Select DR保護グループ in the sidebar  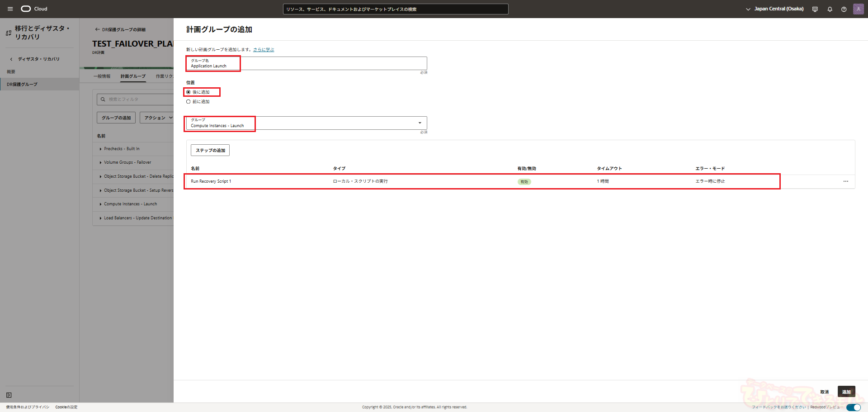(22, 85)
